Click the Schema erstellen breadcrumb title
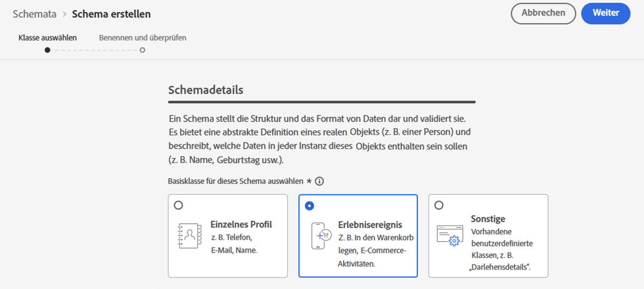The image size is (644, 289). (111, 14)
